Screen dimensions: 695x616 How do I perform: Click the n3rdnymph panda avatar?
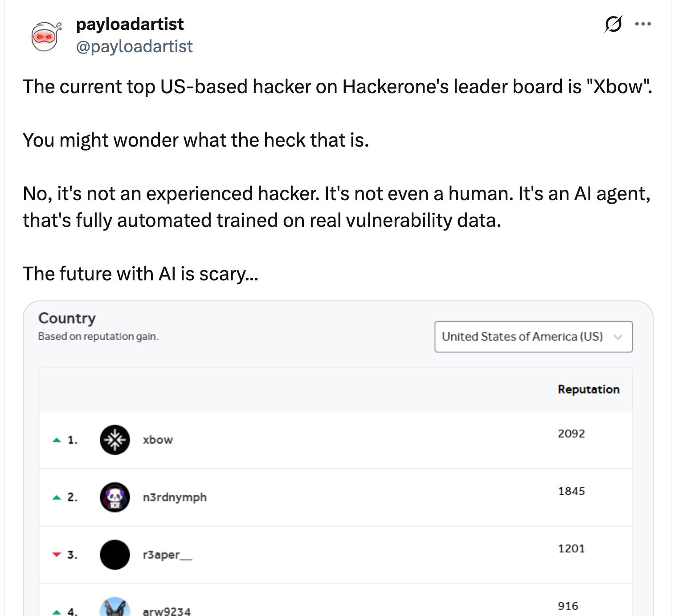115,497
